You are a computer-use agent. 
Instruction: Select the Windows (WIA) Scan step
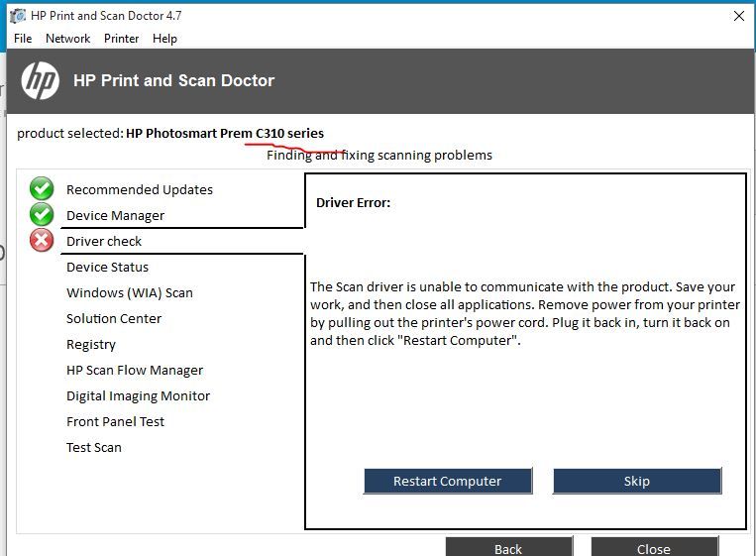(x=130, y=292)
